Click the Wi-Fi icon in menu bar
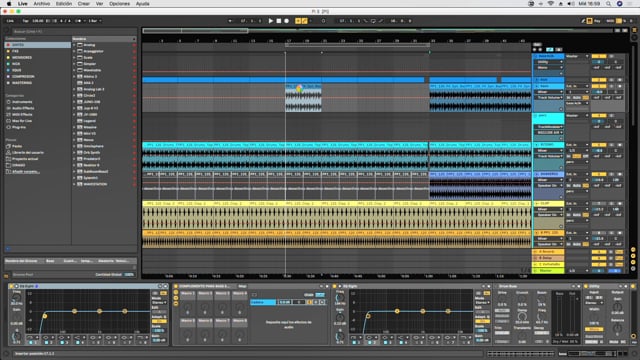The width and height of the screenshot is (640, 360). click(551, 4)
